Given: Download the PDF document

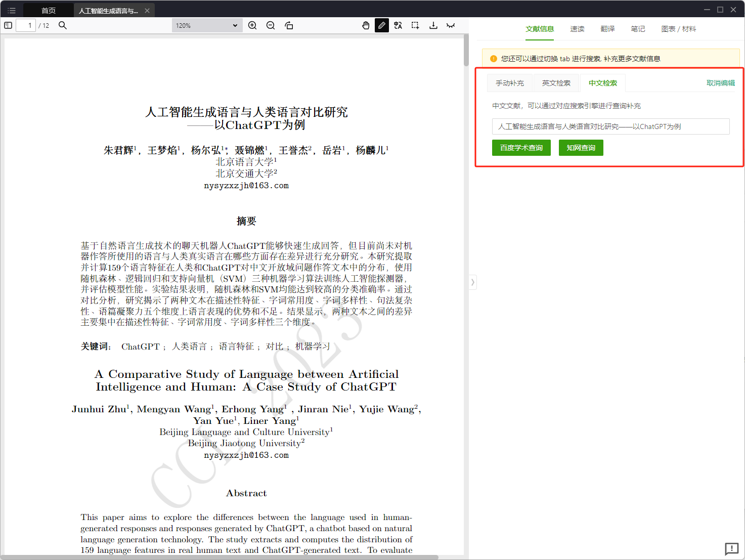Looking at the screenshot, I should pos(433,25).
